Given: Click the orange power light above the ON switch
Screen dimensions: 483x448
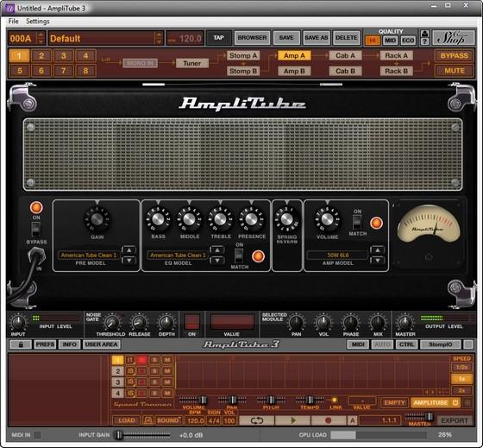Looking at the screenshot, I should pyautogui.click(x=36, y=207).
